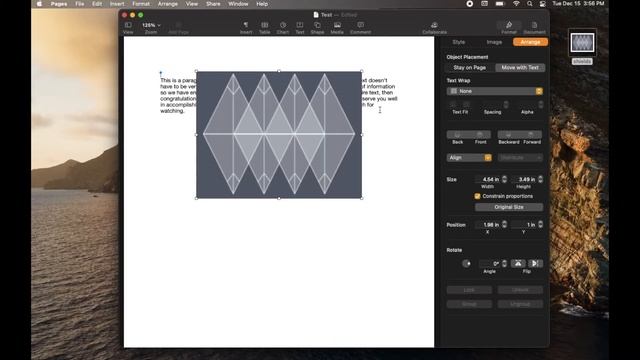Click the Group button

(469, 304)
